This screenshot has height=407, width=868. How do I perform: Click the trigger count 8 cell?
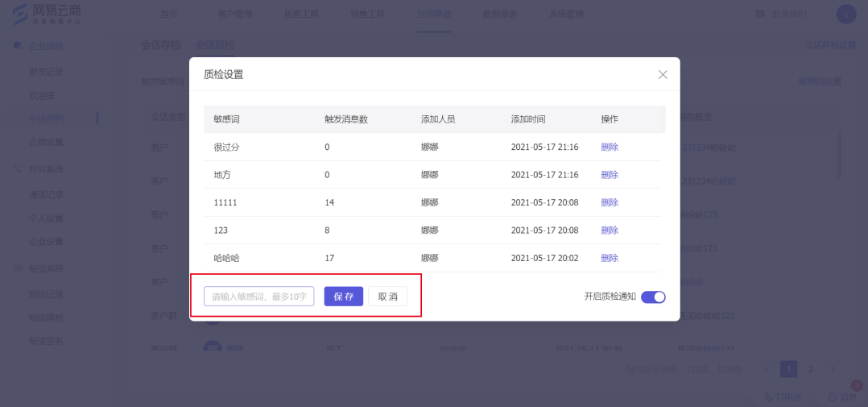tap(327, 230)
